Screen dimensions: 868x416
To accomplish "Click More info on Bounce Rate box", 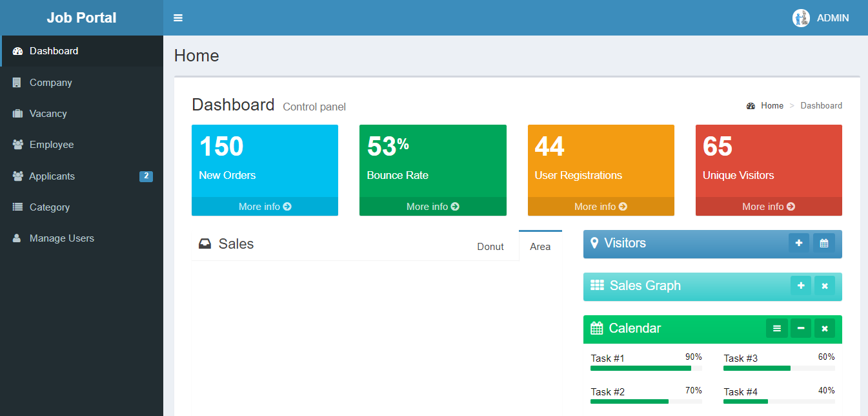I will coord(432,206).
